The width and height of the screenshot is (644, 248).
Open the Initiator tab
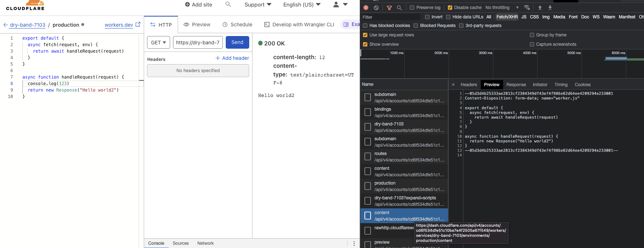pyautogui.click(x=540, y=85)
